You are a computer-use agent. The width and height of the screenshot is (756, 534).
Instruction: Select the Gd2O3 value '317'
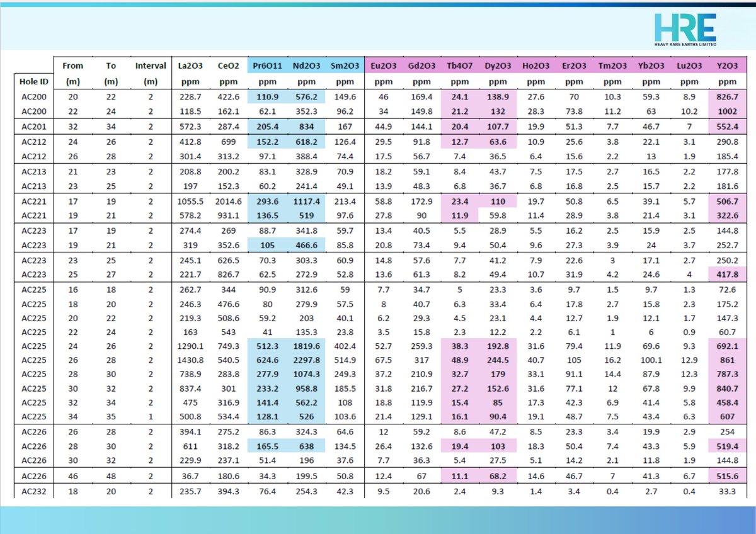pyautogui.click(x=421, y=360)
